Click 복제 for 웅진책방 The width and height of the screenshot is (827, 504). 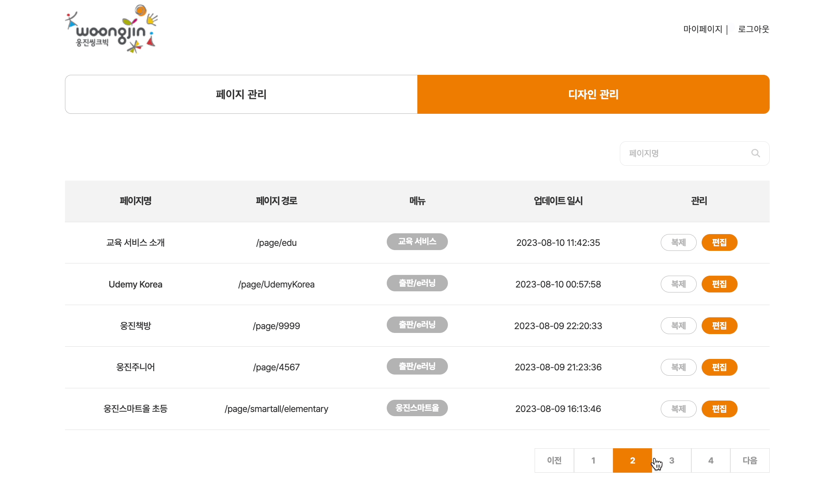point(678,325)
